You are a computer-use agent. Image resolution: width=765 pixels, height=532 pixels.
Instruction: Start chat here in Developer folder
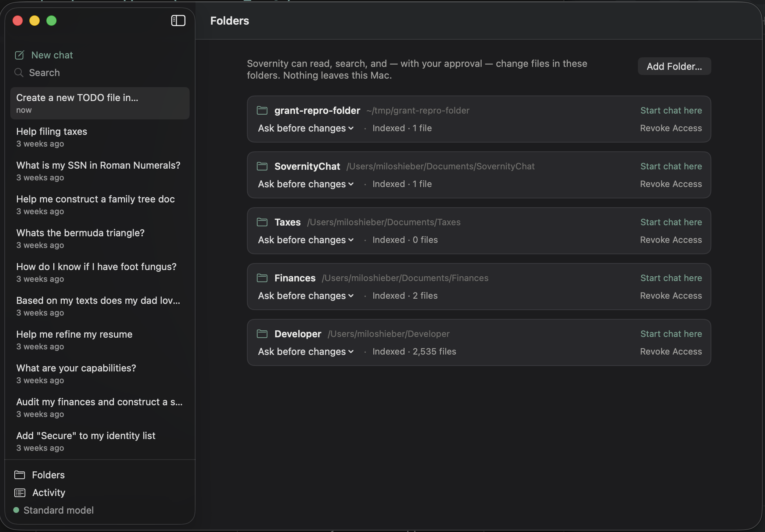(x=671, y=334)
